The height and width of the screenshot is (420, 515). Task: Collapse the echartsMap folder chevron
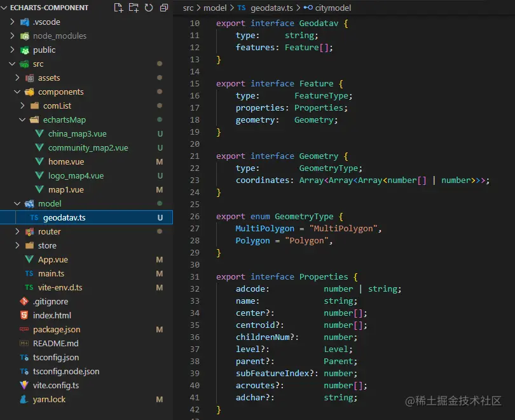[x=22, y=119]
